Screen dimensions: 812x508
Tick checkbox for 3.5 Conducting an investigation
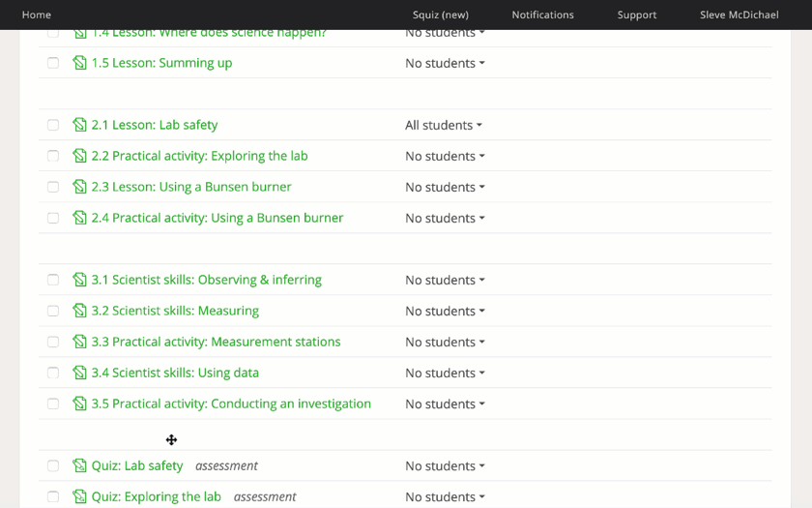53,403
